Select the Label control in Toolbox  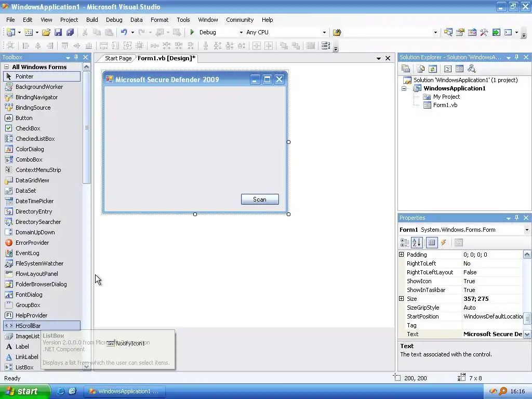pyautogui.click(x=22, y=347)
